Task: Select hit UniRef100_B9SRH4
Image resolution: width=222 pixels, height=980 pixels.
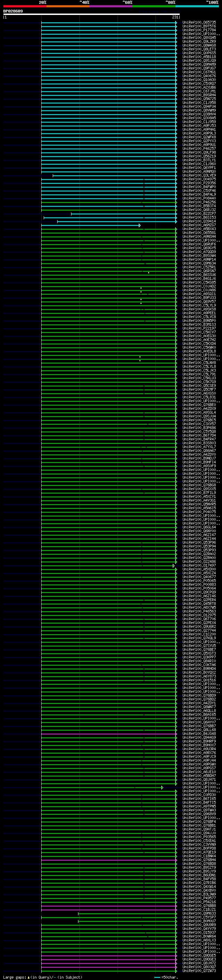Action: tap(199, 95)
